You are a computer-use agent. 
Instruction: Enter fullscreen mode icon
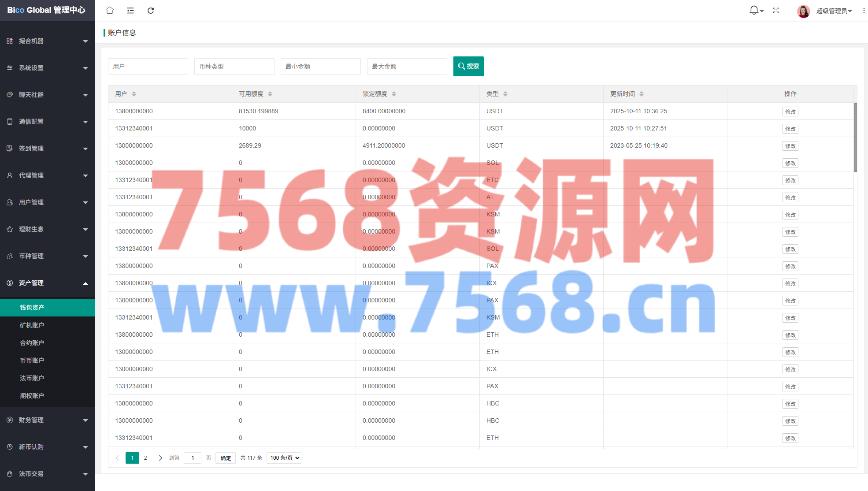(776, 10)
